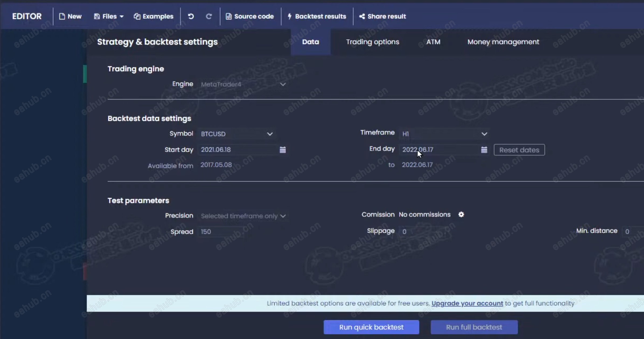
Task: Open End day calendar picker
Action: (x=484, y=150)
